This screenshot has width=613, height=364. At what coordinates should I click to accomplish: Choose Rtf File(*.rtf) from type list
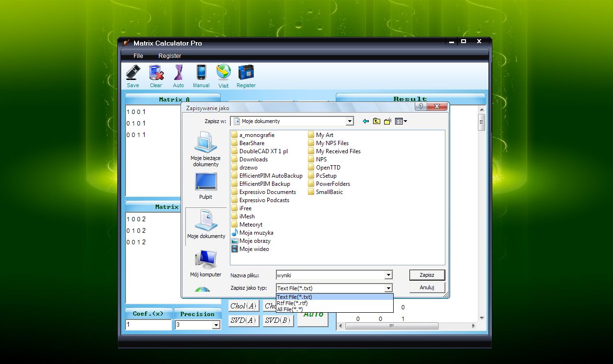pos(335,303)
